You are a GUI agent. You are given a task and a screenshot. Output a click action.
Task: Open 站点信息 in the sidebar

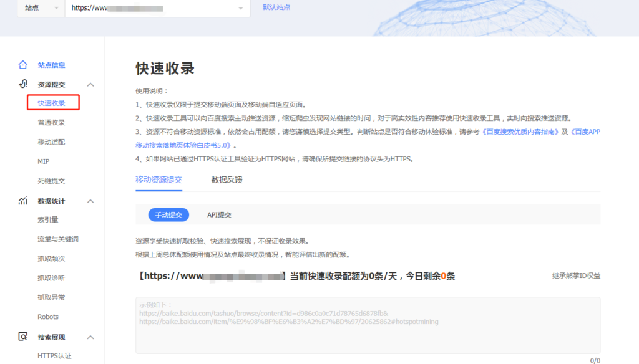tap(51, 65)
